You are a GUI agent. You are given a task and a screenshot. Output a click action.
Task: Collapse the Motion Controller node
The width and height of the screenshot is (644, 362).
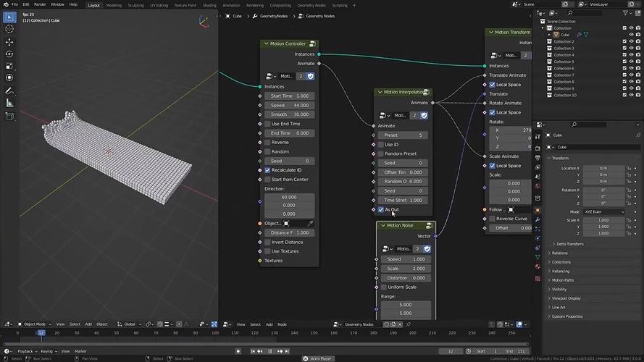point(266,43)
